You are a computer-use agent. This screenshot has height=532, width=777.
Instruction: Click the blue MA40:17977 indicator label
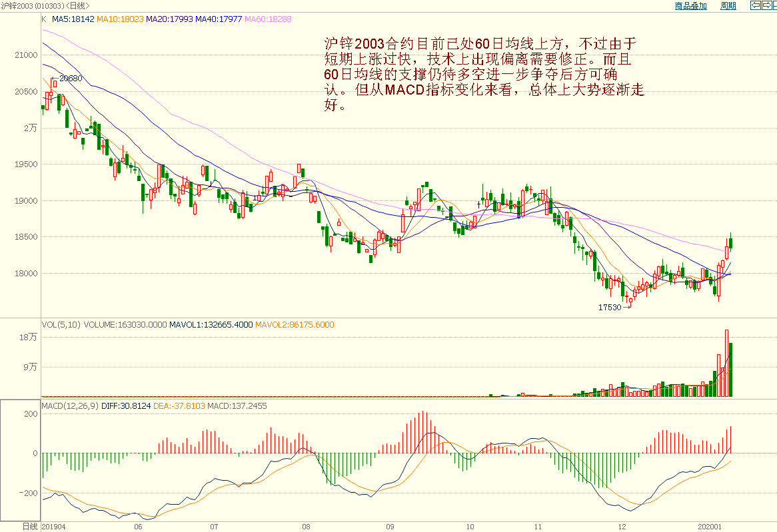coord(219,19)
